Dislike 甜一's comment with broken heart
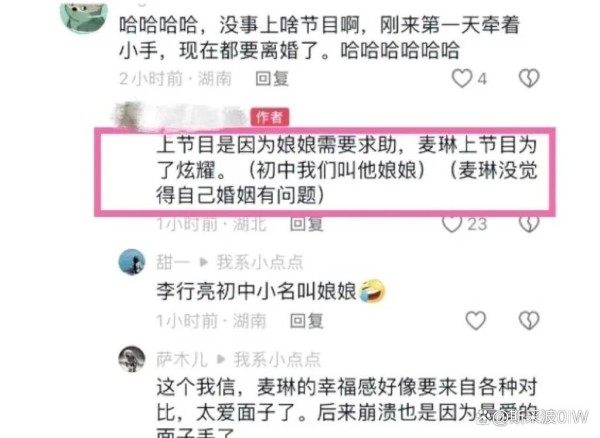 (x=529, y=320)
